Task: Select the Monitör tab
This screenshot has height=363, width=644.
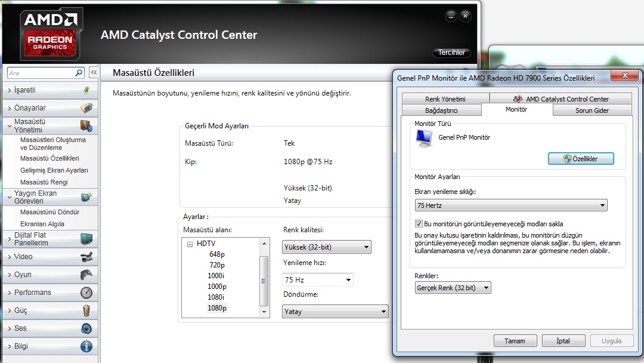Action: [516, 109]
